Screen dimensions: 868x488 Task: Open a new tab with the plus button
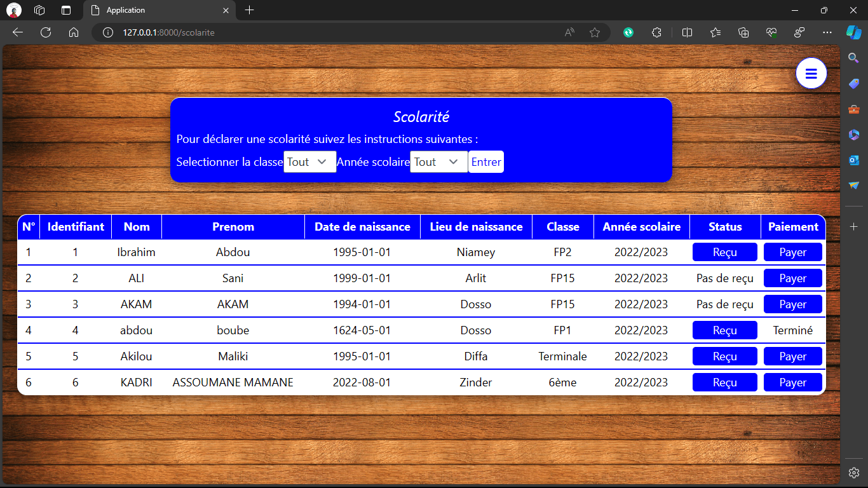click(250, 10)
